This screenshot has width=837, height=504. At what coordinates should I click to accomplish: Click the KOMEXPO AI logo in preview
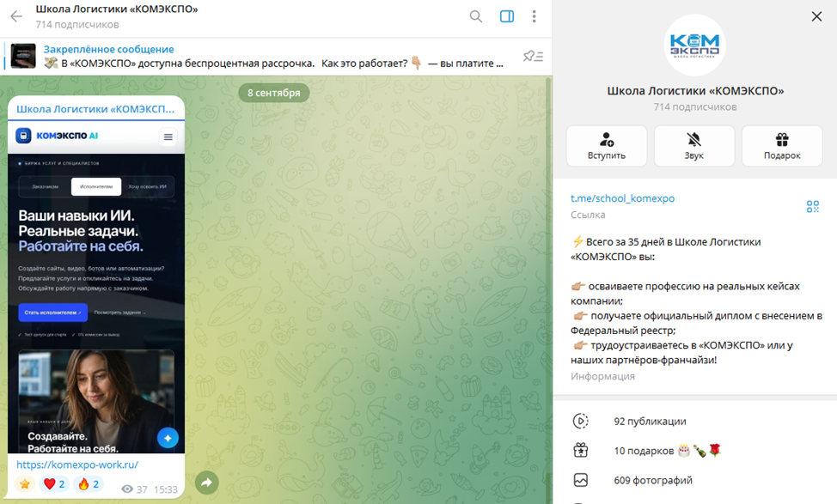point(57,136)
